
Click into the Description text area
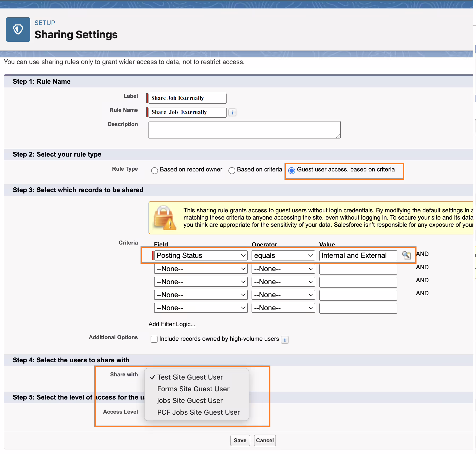point(244,130)
